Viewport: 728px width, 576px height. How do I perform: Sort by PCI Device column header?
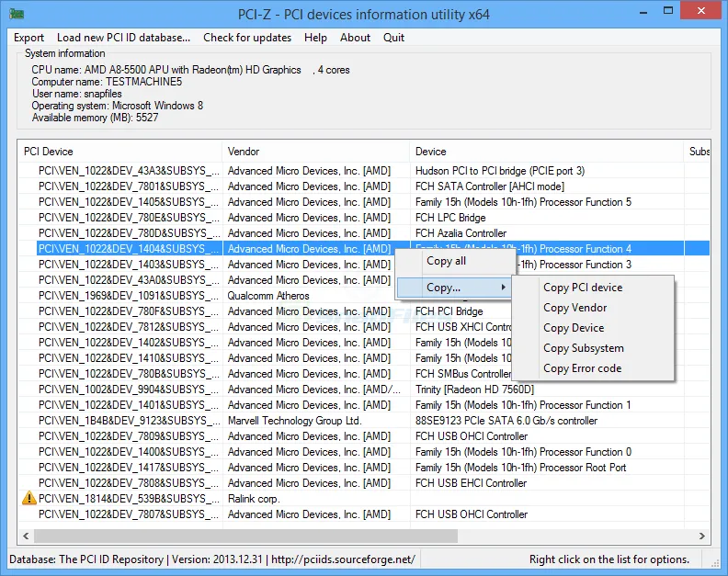119,152
